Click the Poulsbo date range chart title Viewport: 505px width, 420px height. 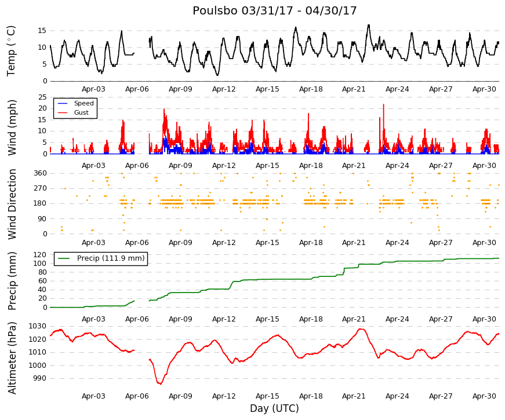click(x=274, y=10)
